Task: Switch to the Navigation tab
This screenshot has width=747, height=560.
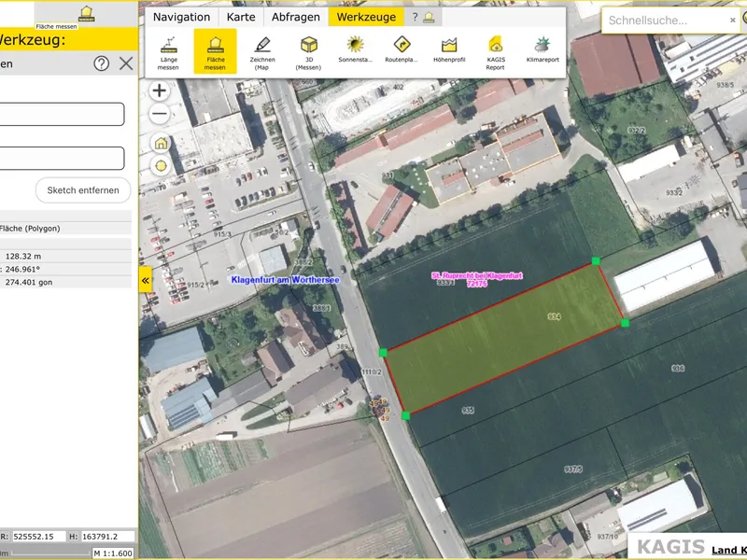Action: pos(181,17)
